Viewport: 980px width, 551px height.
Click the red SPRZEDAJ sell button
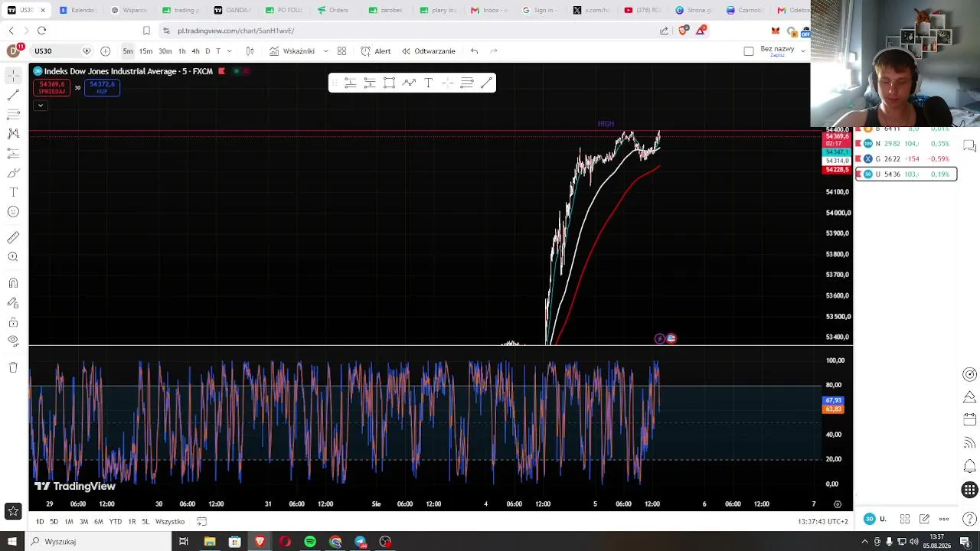pyautogui.click(x=52, y=88)
